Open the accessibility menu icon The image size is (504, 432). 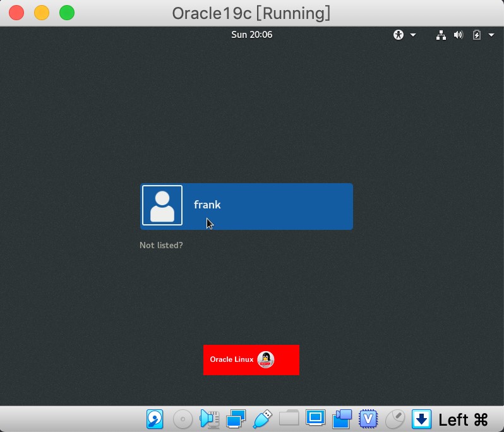coord(399,35)
